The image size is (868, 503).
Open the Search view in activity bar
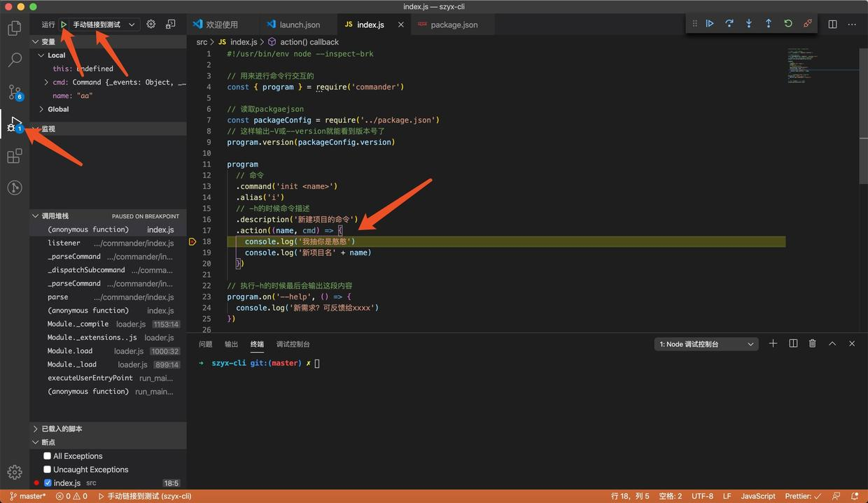pyautogui.click(x=14, y=59)
